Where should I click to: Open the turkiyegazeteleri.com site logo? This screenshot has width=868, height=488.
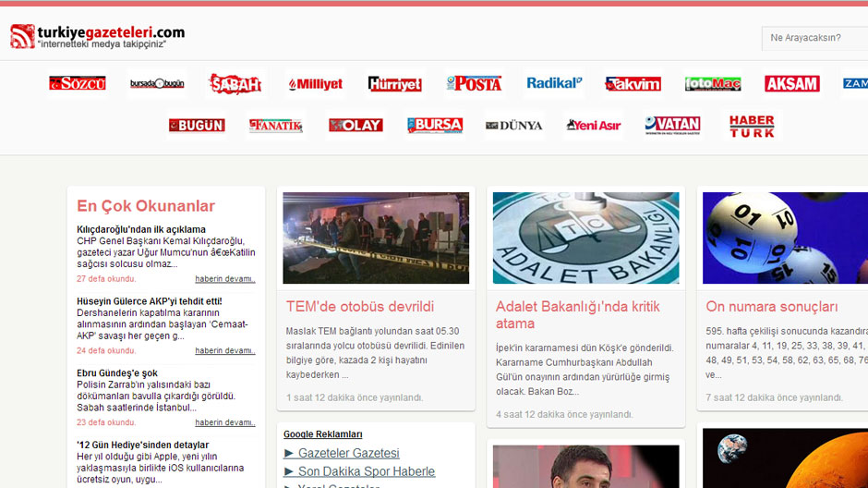tap(98, 37)
